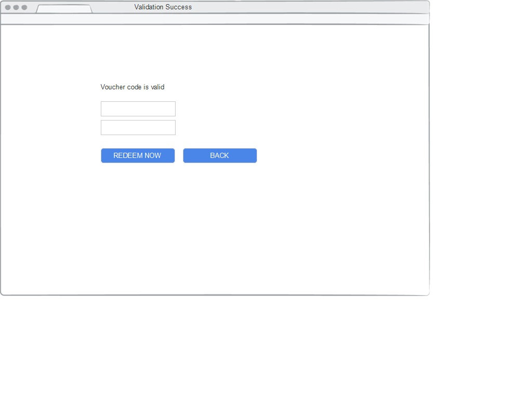Go back with the BACK button
This screenshot has width=532, height=399.
coord(220,155)
